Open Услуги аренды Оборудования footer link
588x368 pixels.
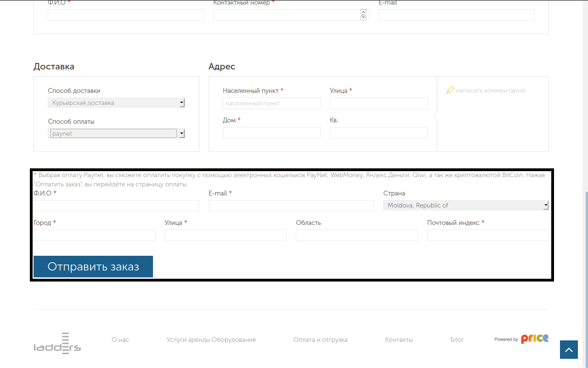211,340
